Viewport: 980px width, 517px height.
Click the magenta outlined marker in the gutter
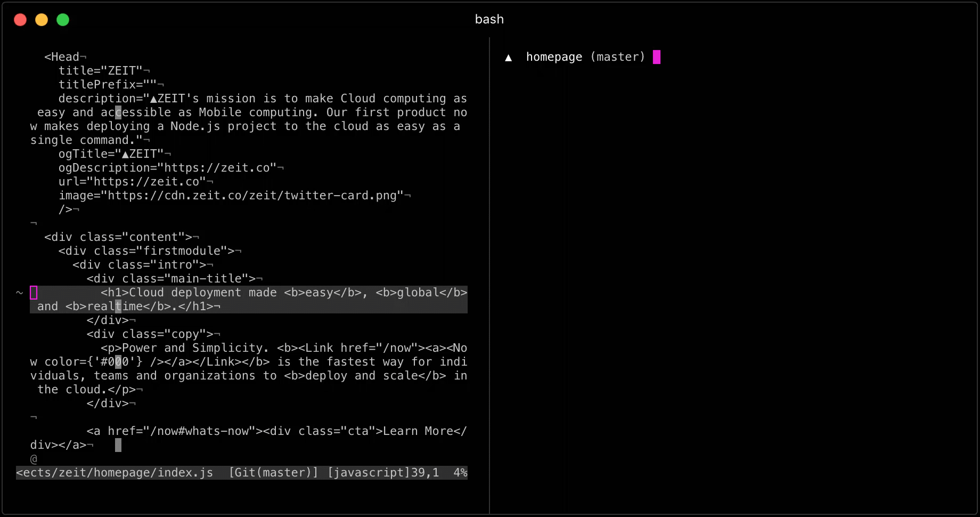pos(34,293)
